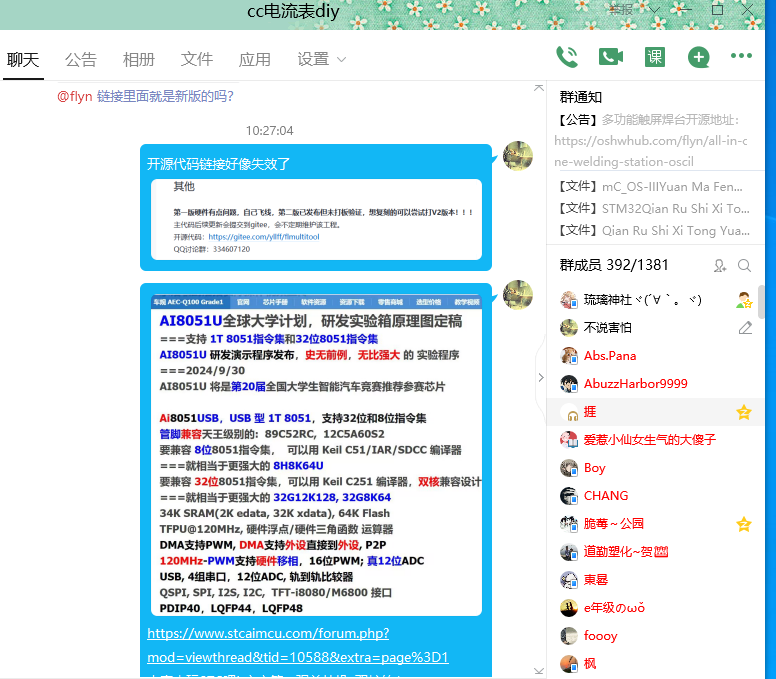The height and width of the screenshot is (679, 776).
Task: Click the owner badge icon beside 琉璃神社
Action: tap(744, 300)
